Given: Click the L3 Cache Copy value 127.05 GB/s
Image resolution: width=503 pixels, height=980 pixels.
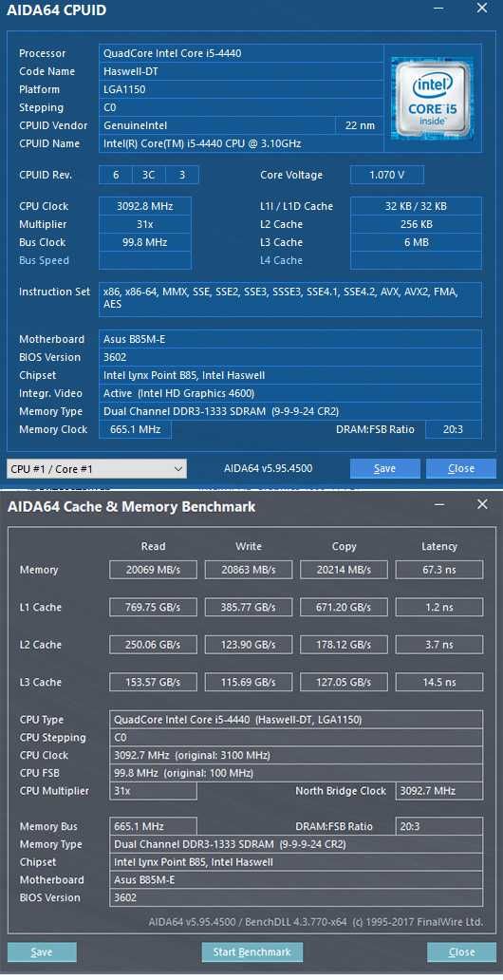Looking at the screenshot, I should 344,683.
